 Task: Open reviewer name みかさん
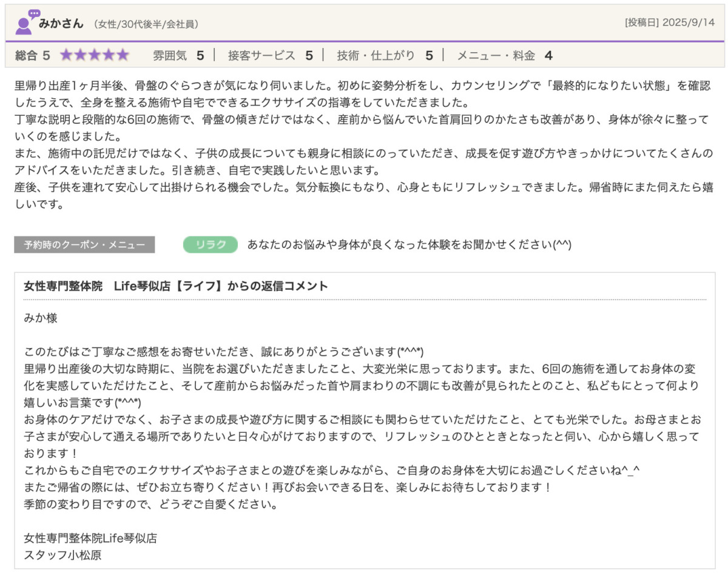(x=61, y=24)
